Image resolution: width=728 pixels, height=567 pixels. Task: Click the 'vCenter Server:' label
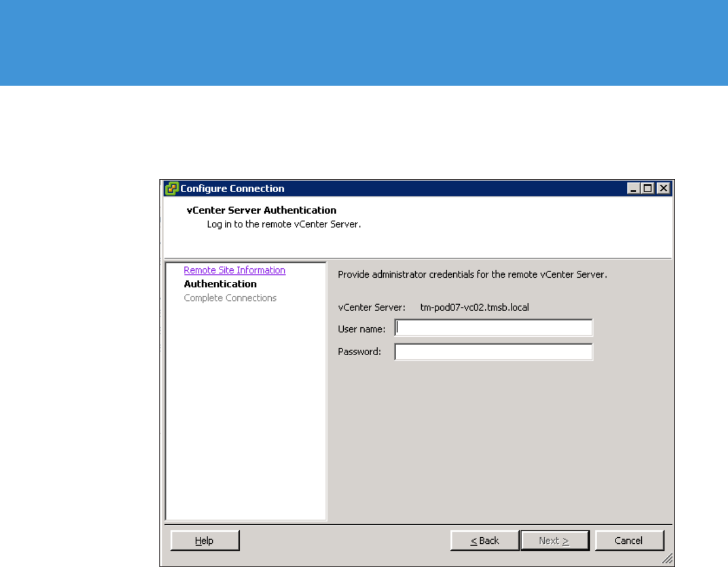(x=372, y=308)
